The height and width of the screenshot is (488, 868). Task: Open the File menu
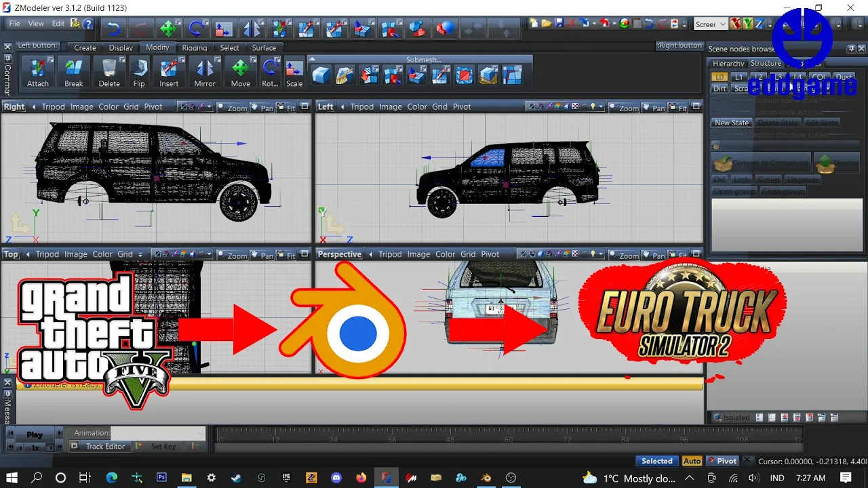(14, 24)
